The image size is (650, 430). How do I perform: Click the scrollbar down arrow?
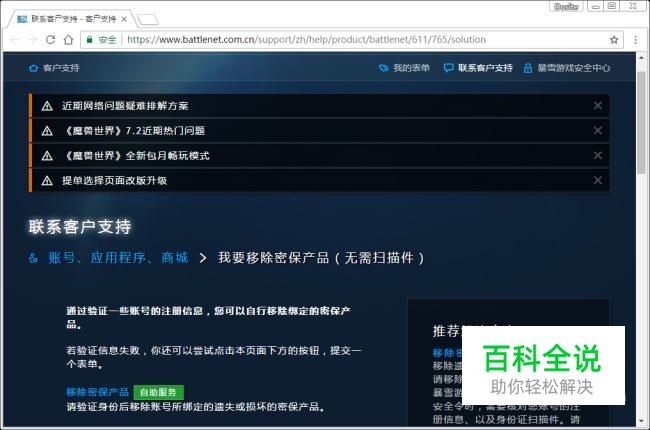[x=642, y=421]
